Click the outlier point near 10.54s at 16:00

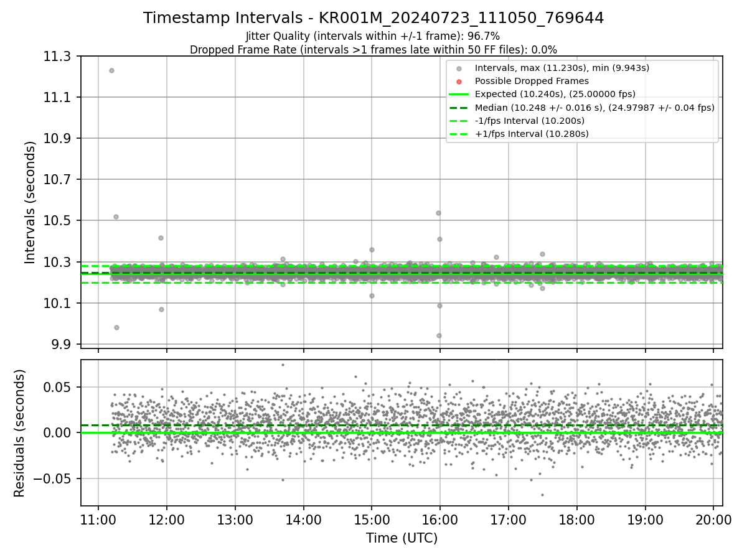[438, 213]
